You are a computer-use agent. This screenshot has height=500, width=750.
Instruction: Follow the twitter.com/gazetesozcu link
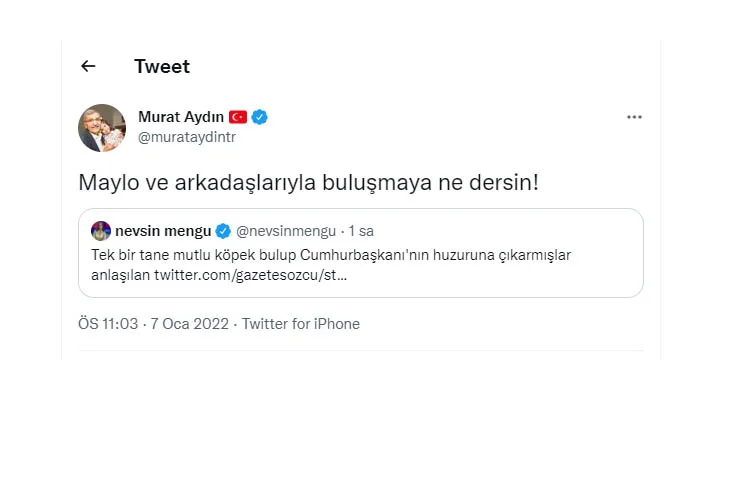pos(250,274)
